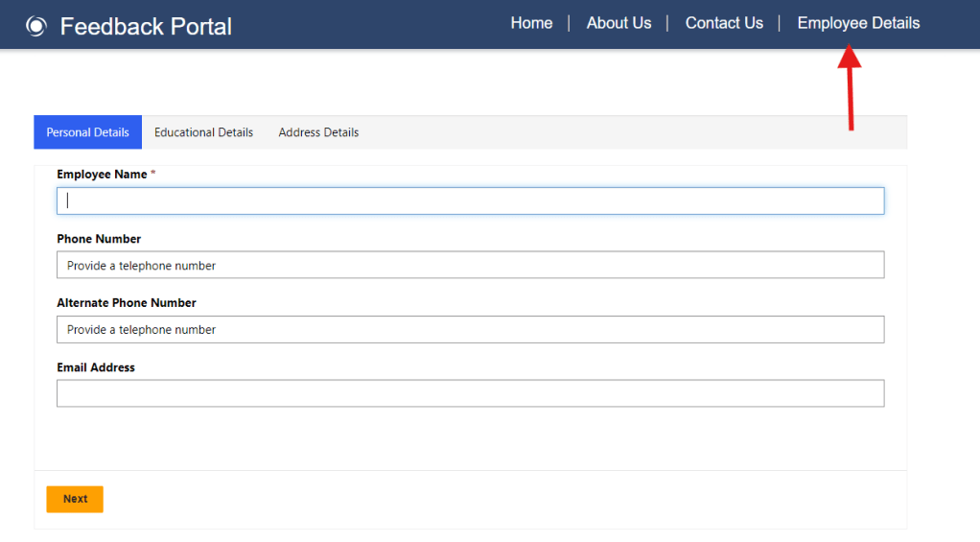980x542 pixels.
Task: Open the Contact Us navigation link
Action: [724, 23]
